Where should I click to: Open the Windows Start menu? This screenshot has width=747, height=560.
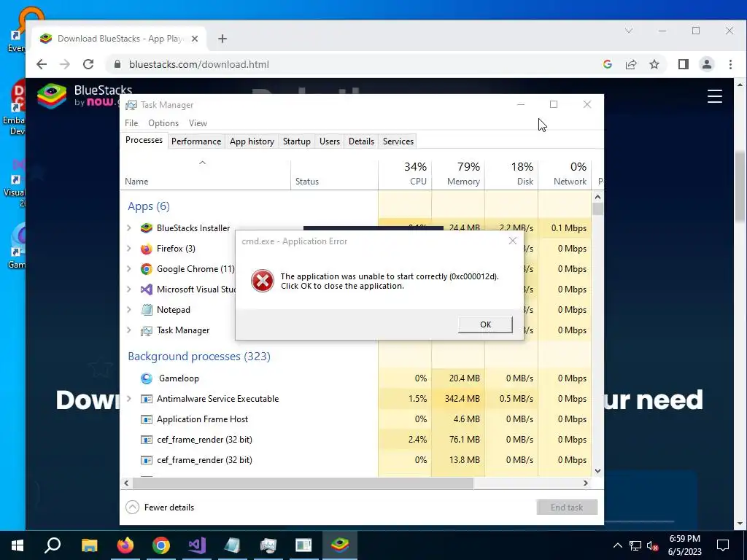tap(18, 545)
